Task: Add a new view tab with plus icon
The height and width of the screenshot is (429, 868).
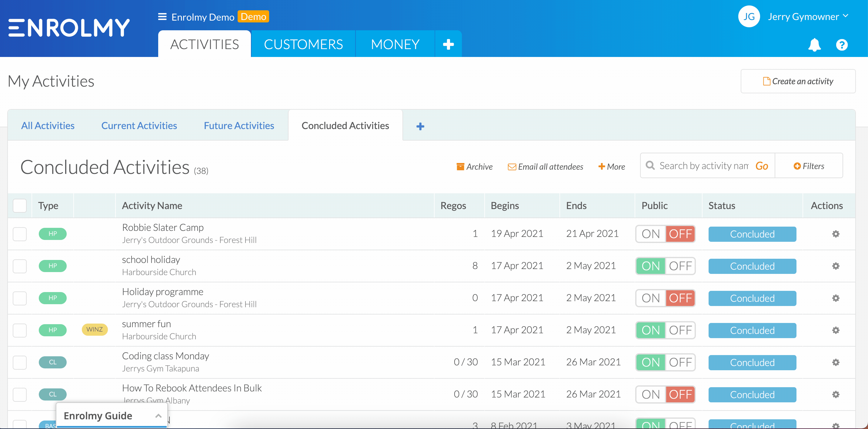Action: (420, 126)
